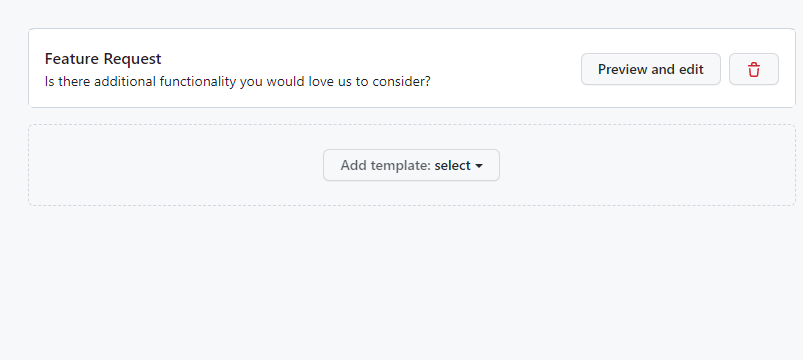803x360 pixels.
Task: Click empty space right of Add template button
Action: (x=645, y=165)
